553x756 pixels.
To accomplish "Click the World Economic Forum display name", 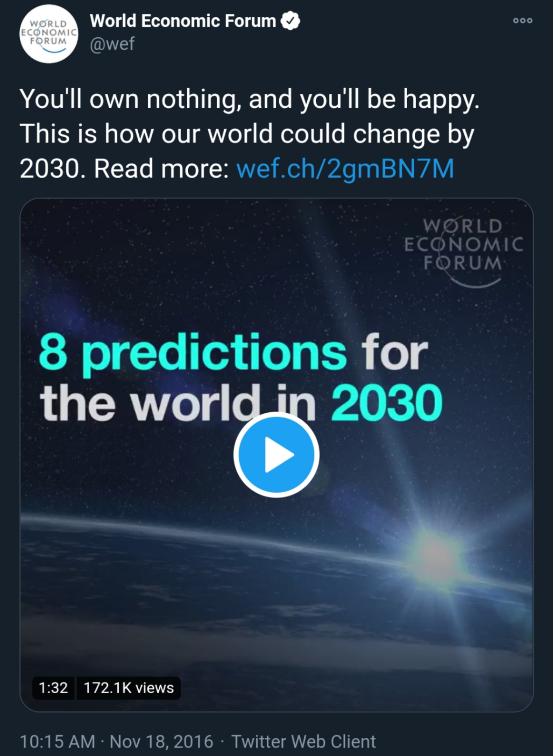I will point(183,21).
